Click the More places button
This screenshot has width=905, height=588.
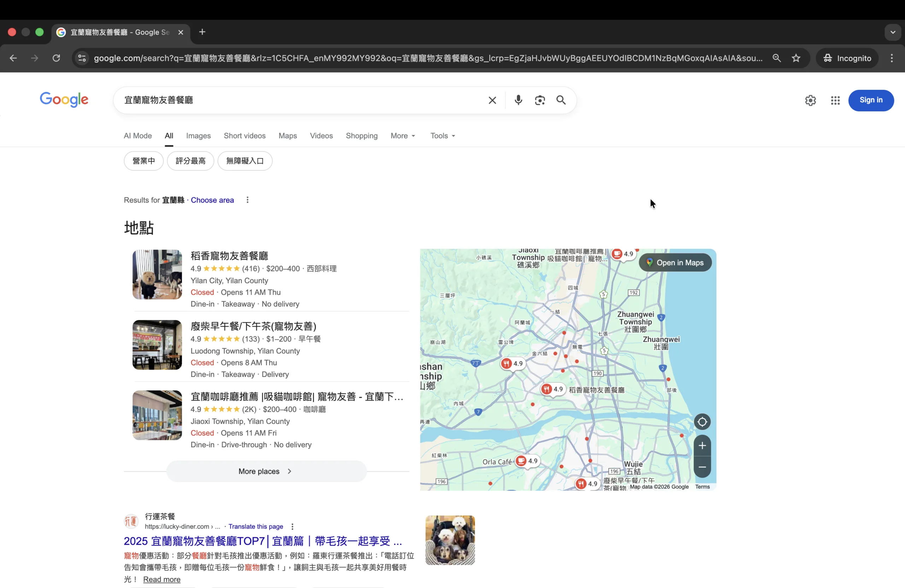point(266,471)
